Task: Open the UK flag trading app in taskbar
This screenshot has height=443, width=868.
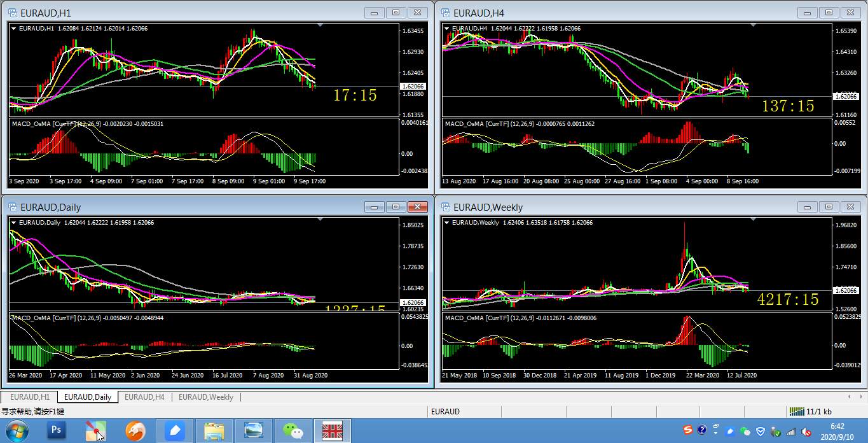Action: point(332,431)
